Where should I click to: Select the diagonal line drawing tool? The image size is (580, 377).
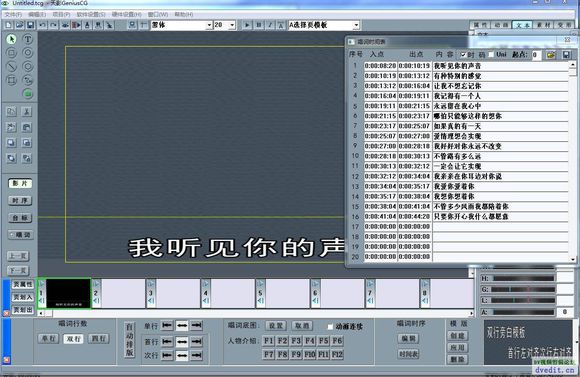(x=11, y=67)
